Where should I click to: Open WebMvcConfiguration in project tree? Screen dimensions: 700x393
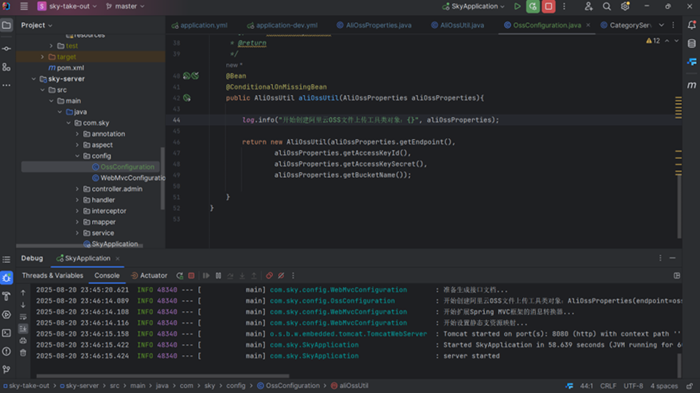coord(129,178)
